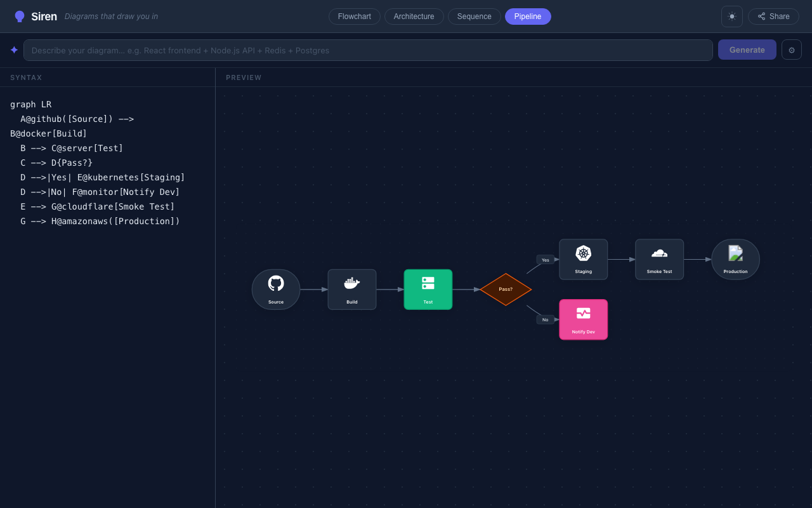Select the Pass? decision diamond

coord(506,290)
